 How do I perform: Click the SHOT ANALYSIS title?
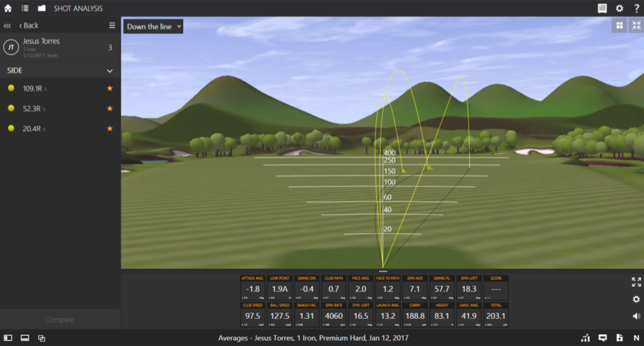click(x=78, y=8)
